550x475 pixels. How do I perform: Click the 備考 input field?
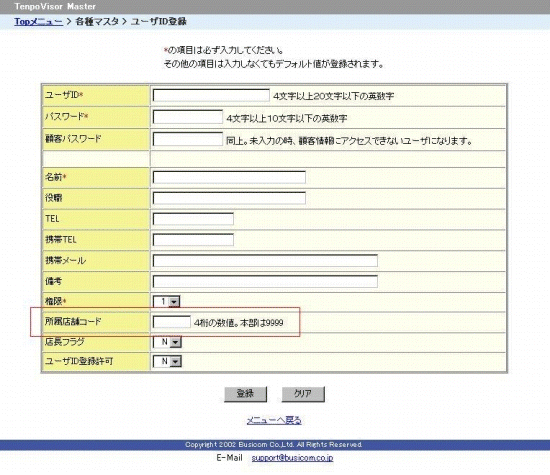pos(265,281)
